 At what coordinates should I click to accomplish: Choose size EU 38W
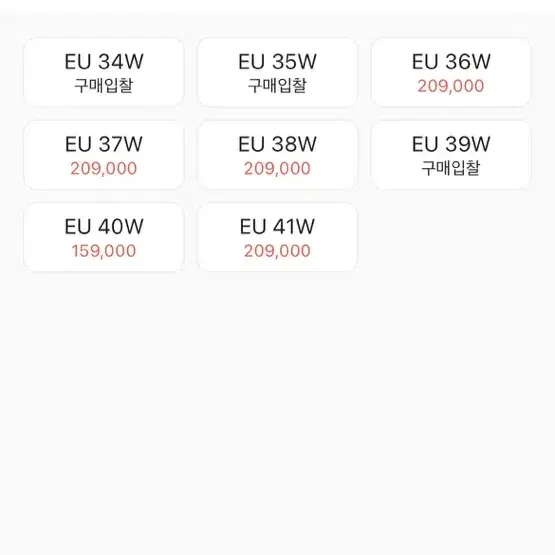pyautogui.click(x=277, y=155)
